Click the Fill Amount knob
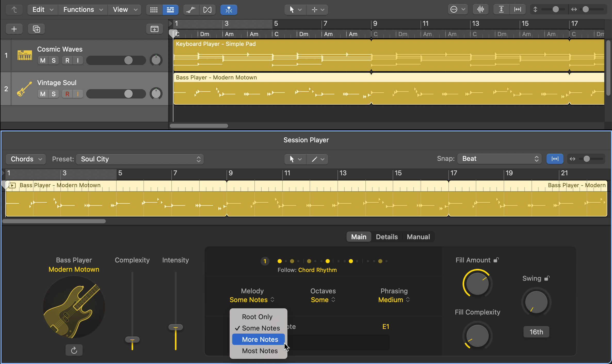Viewport: 612px width, 364px height. point(477,284)
